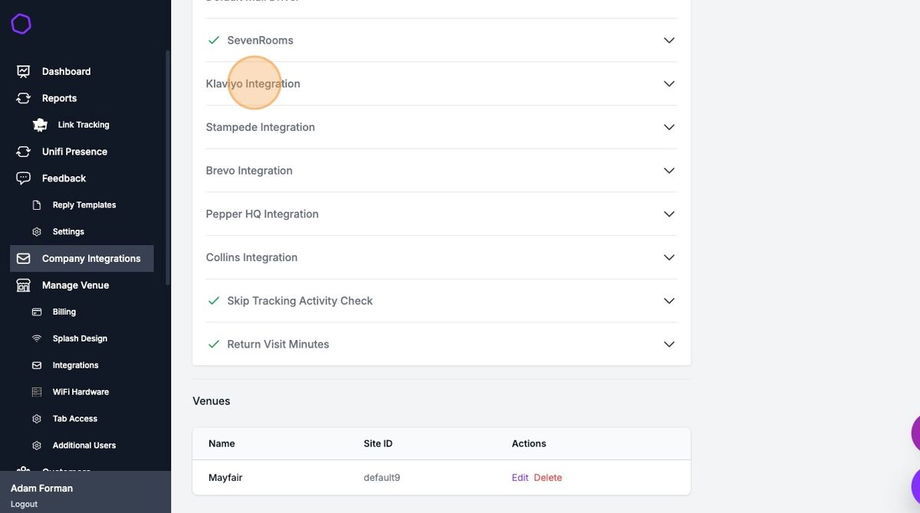The width and height of the screenshot is (920, 513).
Task: Click the Billing card icon
Action: (37, 312)
